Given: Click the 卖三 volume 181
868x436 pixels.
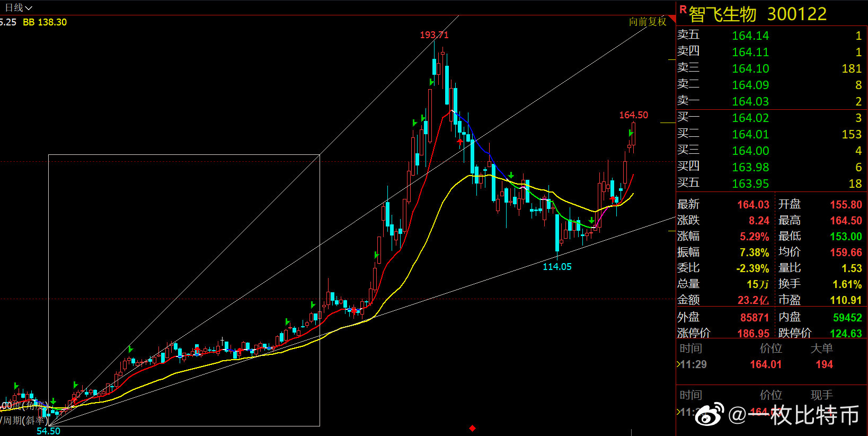Looking at the screenshot, I should (852, 68).
